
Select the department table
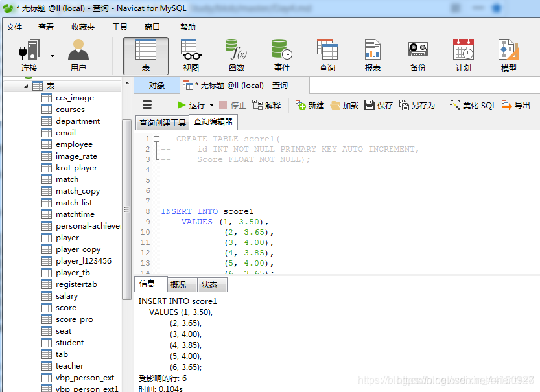coord(78,121)
